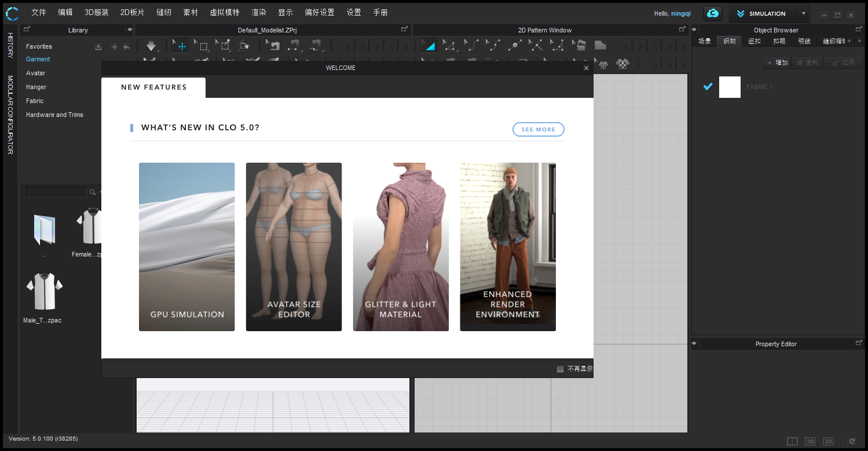Screen dimensions: 868x451
Task: Choose the Select Mesh dotted-box tool
Action: point(202,46)
